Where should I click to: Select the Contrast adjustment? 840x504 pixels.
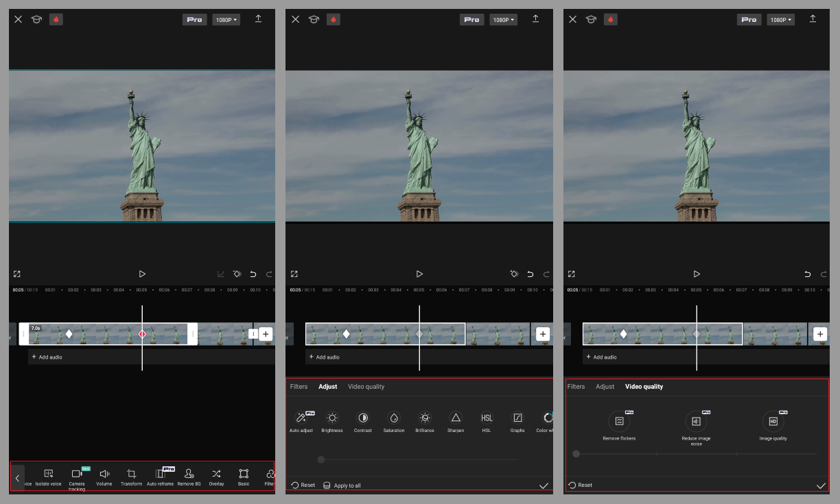point(363,422)
